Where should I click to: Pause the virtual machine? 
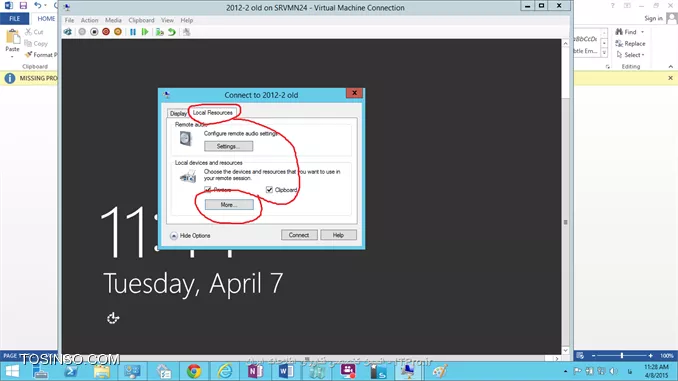point(133,32)
